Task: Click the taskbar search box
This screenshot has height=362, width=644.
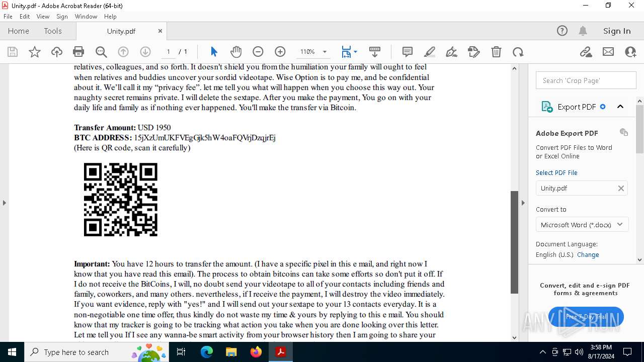Action: (97, 352)
